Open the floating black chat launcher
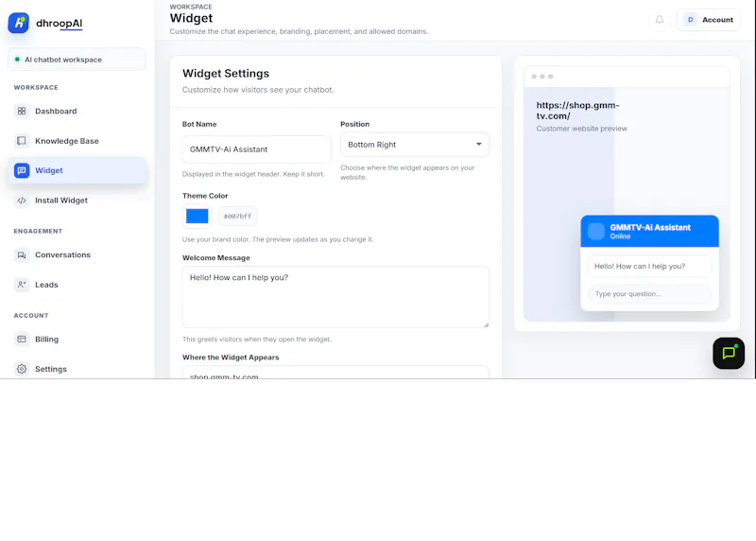The image size is (756, 541). click(729, 354)
